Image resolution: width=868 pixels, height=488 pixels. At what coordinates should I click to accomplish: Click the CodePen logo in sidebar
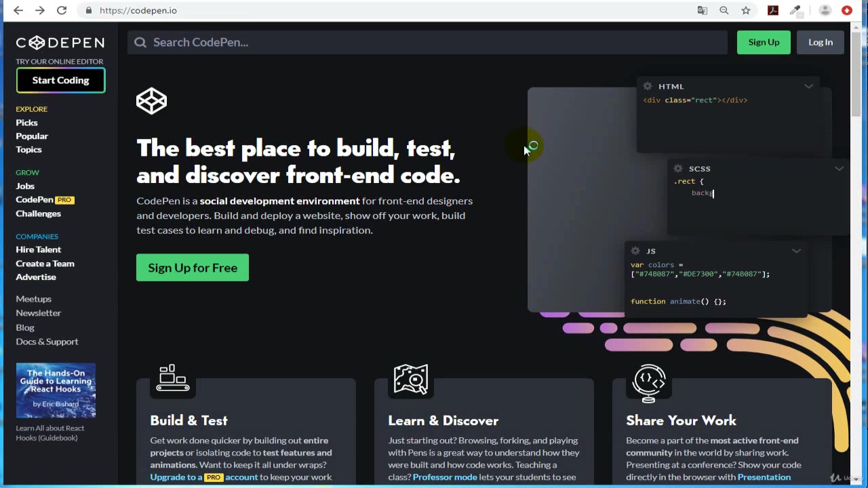tap(60, 43)
